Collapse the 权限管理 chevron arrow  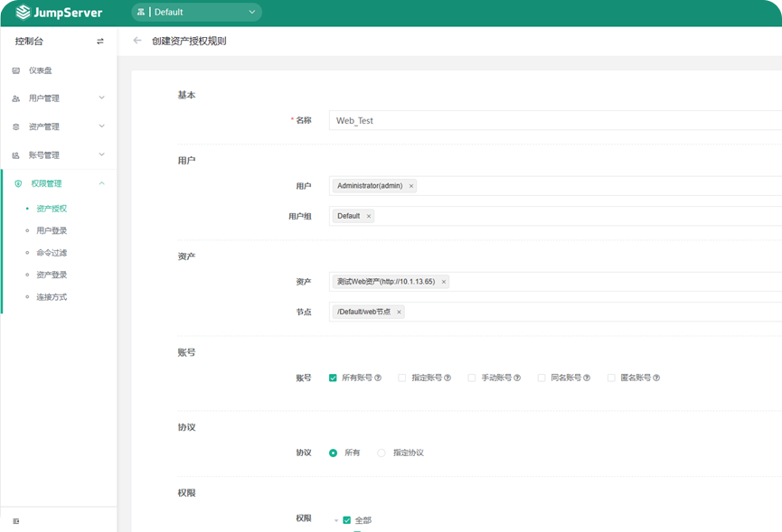point(102,183)
